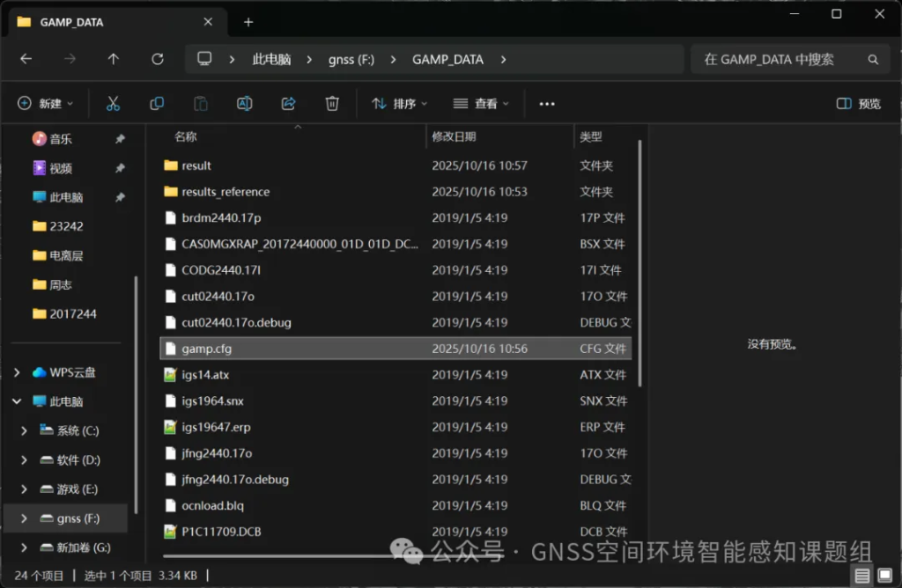Click the Rename icon in toolbar
Viewport: 902px width, 588px height.
coord(245,104)
